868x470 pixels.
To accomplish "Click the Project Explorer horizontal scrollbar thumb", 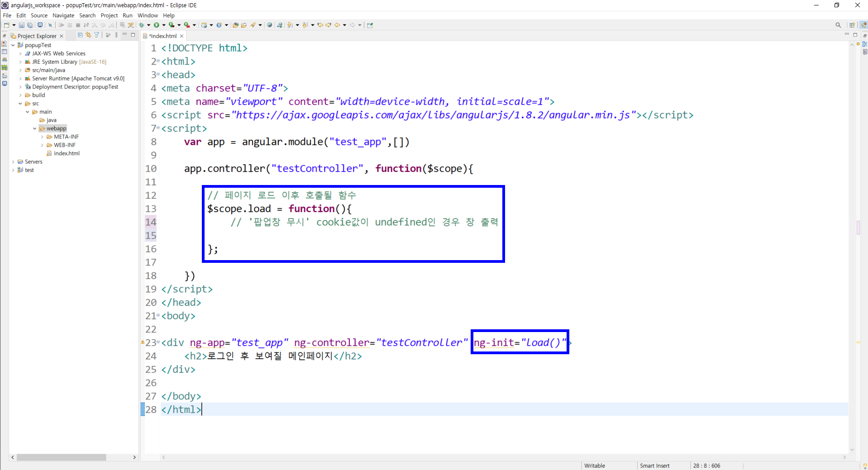I will click(x=61, y=457).
